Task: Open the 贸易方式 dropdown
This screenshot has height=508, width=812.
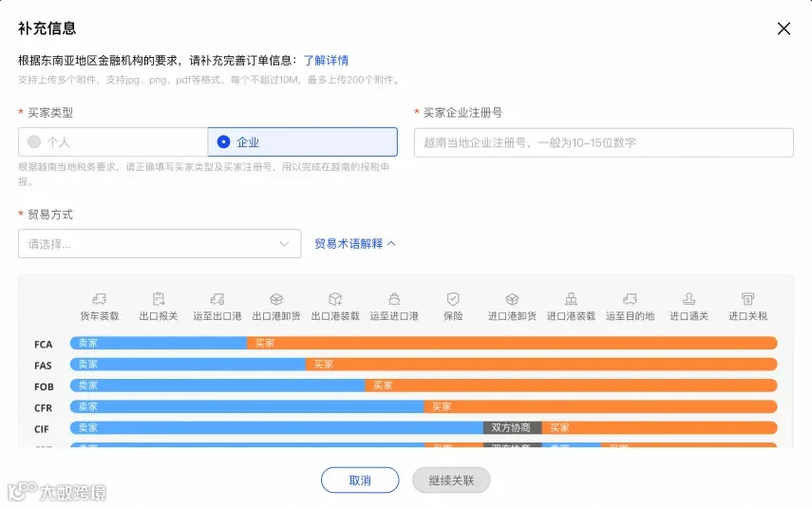Action: [x=160, y=244]
